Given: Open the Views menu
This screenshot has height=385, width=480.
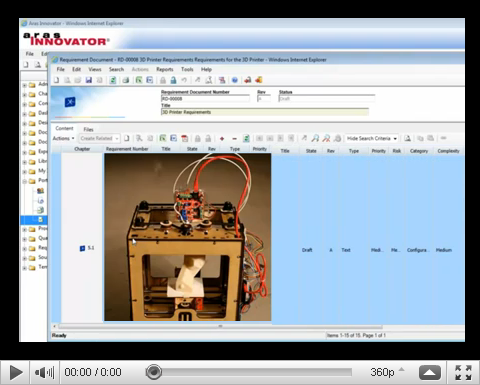Looking at the screenshot, I should tap(95, 69).
